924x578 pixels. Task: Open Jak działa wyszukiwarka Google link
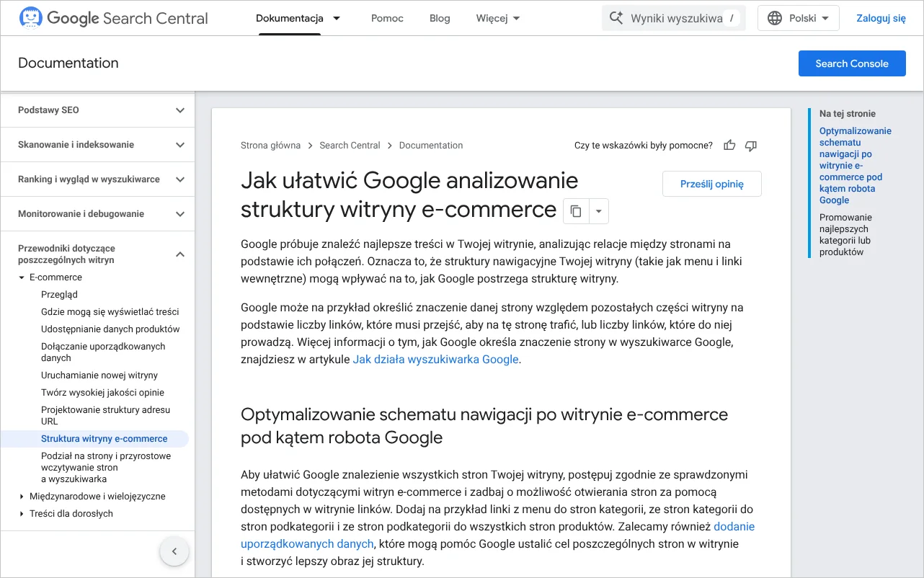435,359
